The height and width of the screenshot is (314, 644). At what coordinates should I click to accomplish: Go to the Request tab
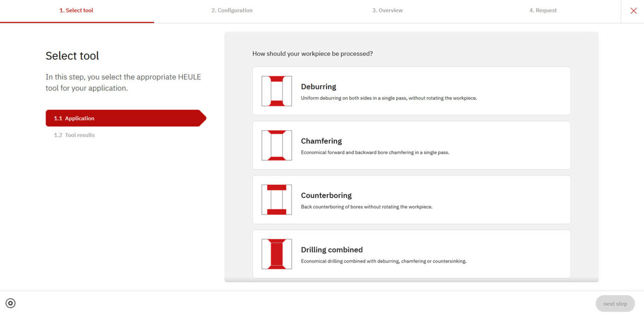(543, 10)
